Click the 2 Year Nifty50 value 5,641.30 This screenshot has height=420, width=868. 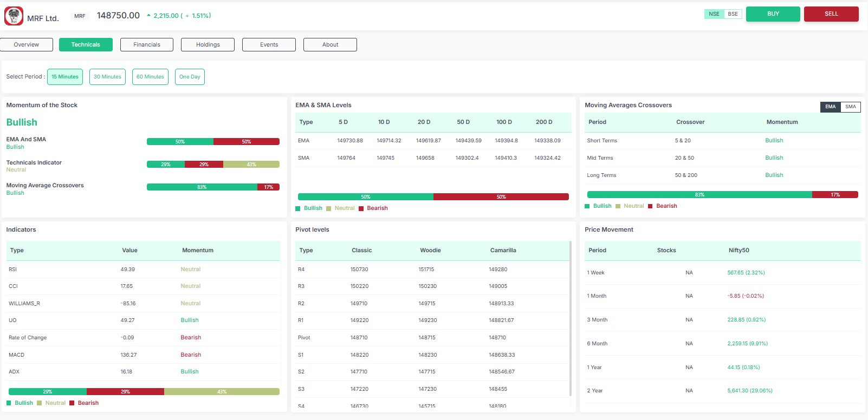point(750,391)
